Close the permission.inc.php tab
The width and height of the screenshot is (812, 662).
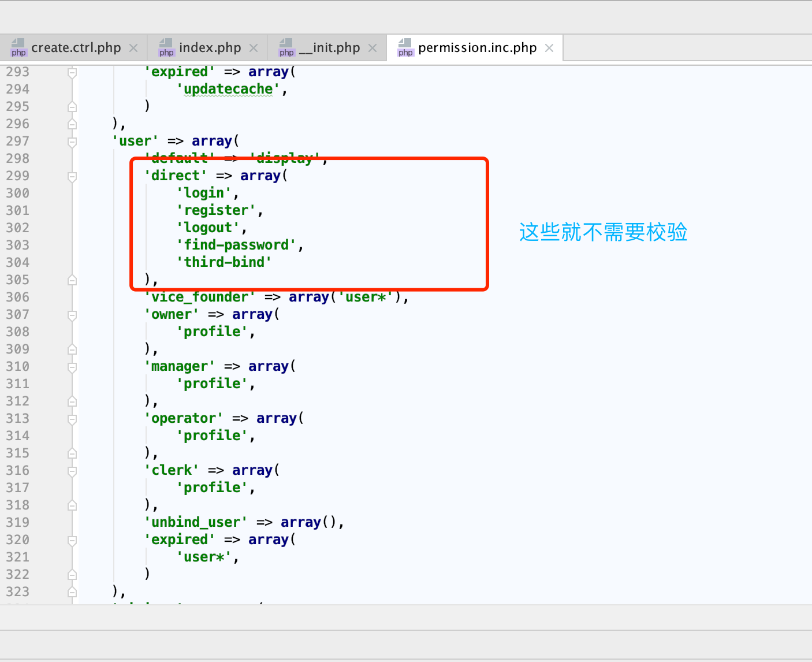[x=549, y=48]
